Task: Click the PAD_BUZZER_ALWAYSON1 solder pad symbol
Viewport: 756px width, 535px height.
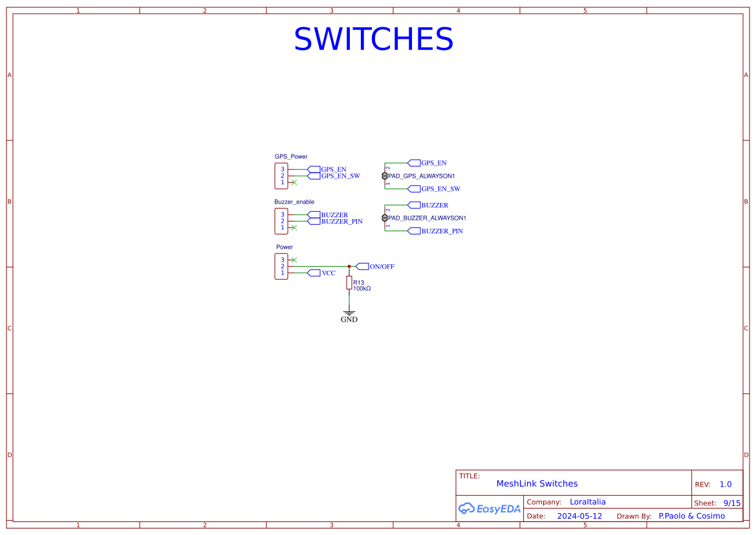Action: (385, 218)
